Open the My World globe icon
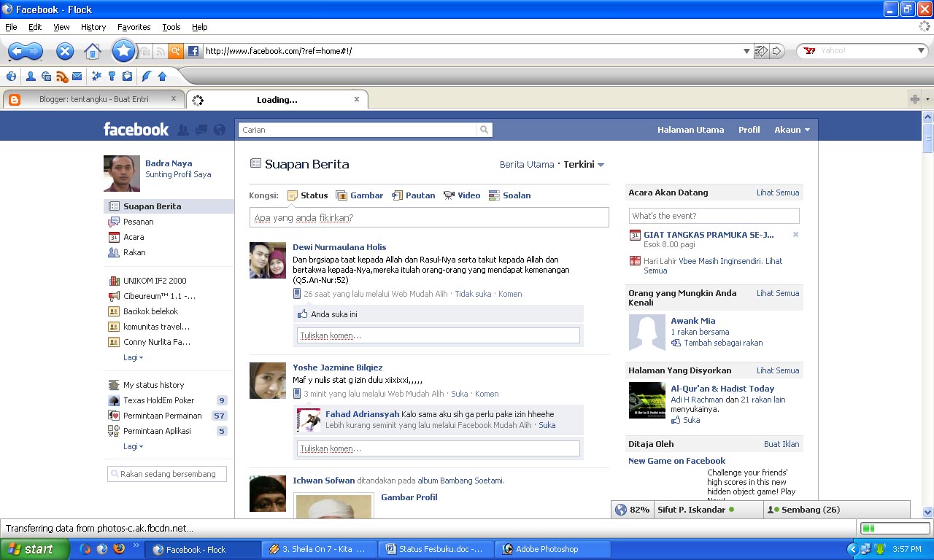This screenshot has height=560, width=934. pos(11,76)
